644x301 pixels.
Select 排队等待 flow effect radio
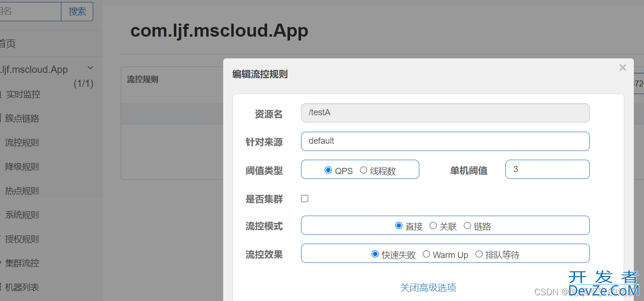pyautogui.click(x=479, y=254)
